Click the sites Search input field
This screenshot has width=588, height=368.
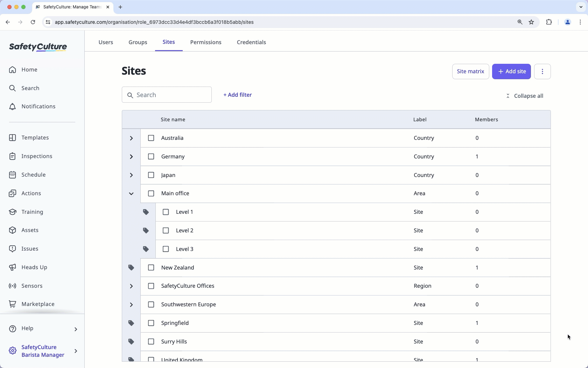[167, 95]
